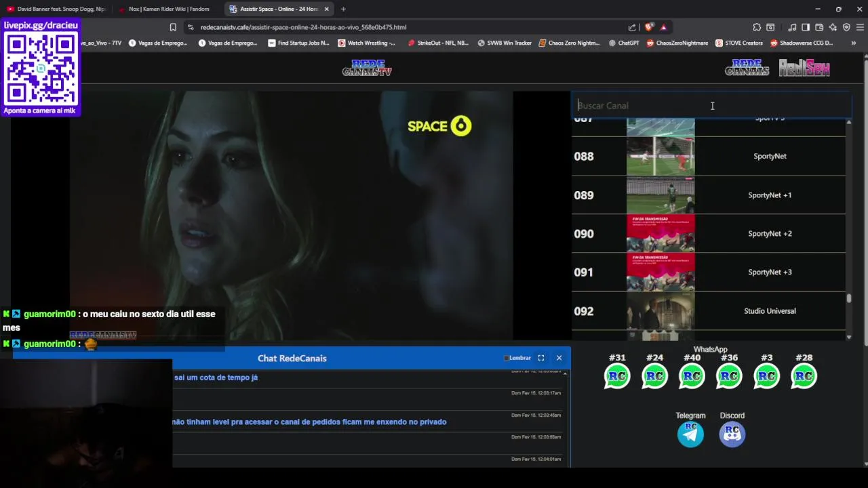This screenshot has height=488, width=868.
Task: Close the Assistir Space tab
Action: 326,9
